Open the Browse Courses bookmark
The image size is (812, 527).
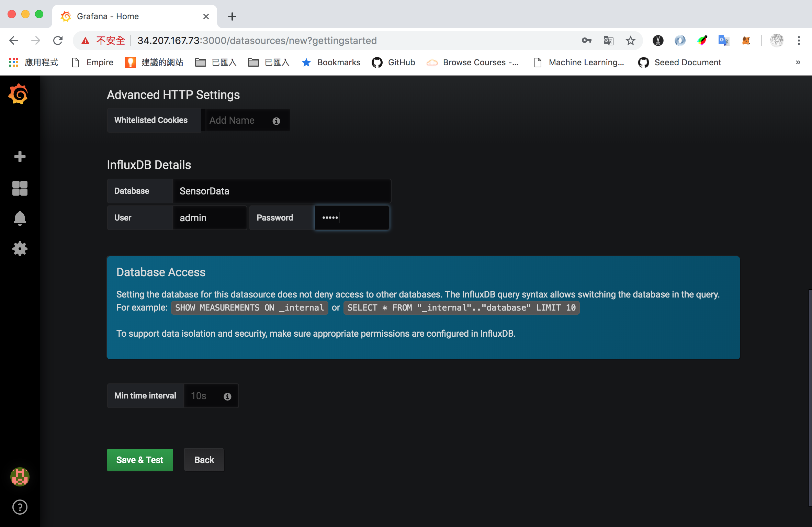pos(473,62)
